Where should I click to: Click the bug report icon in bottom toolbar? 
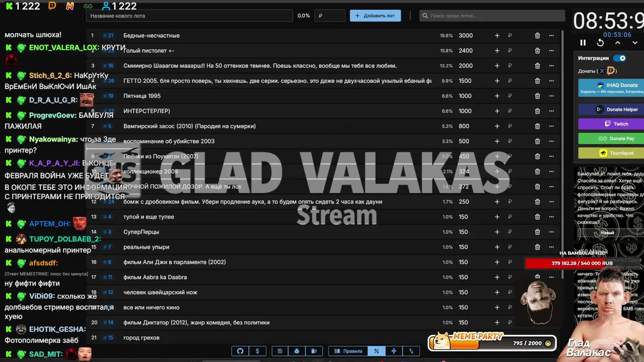pyautogui.click(x=297, y=351)
